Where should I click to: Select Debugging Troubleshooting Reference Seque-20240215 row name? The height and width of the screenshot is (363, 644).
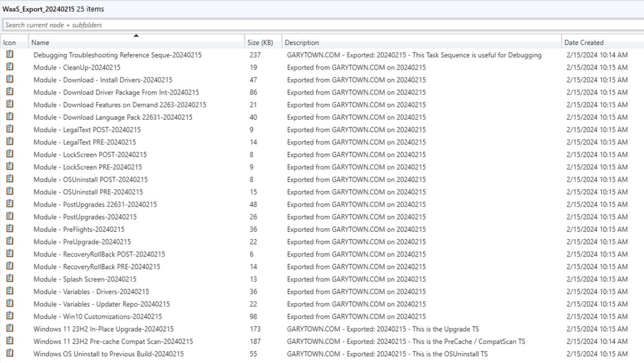click(118, 55)
